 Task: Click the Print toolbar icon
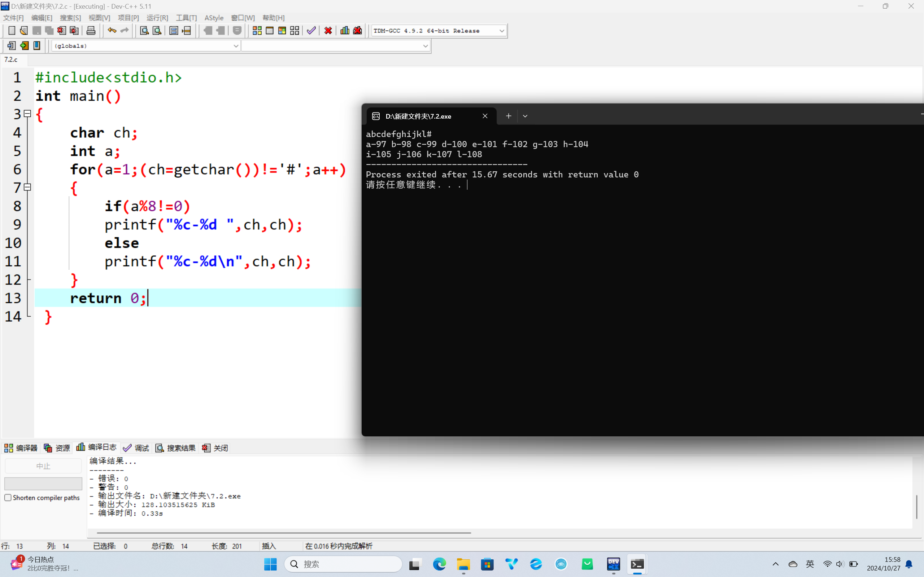91,31
